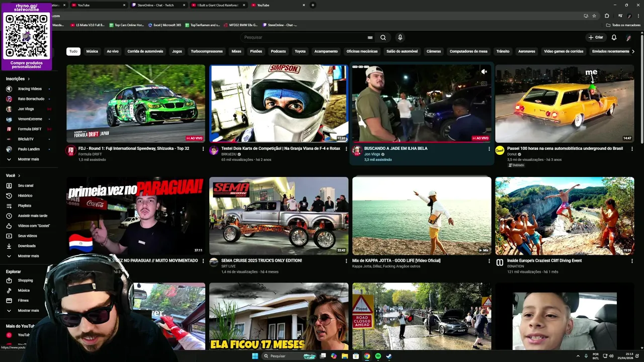Select the Ao vivo filter chip

113,51
